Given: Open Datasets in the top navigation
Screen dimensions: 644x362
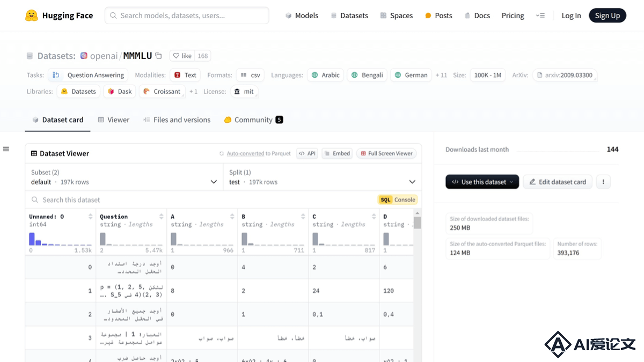Looking at the screenshot, I should 349,16.
